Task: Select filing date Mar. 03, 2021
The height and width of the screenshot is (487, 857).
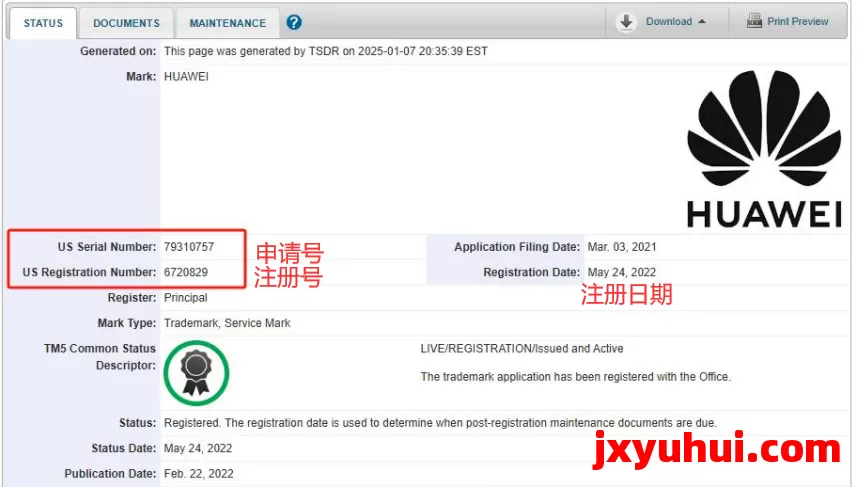Action: [x=622, y=247]
